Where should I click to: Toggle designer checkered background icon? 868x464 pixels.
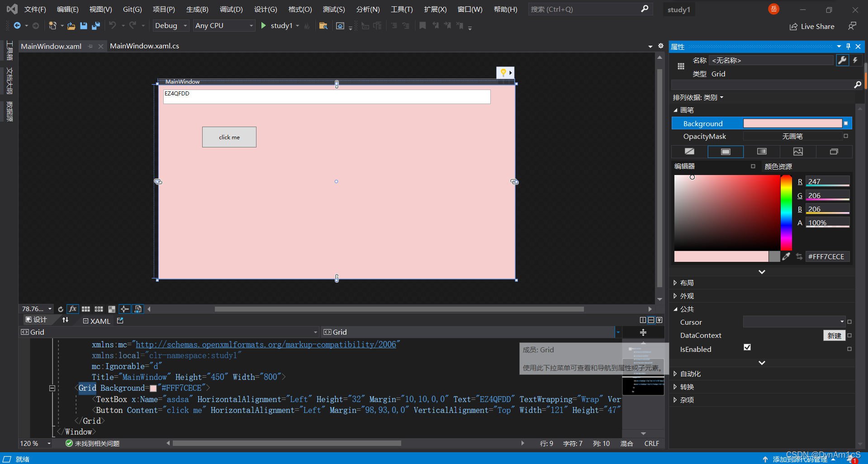point(112,309)
